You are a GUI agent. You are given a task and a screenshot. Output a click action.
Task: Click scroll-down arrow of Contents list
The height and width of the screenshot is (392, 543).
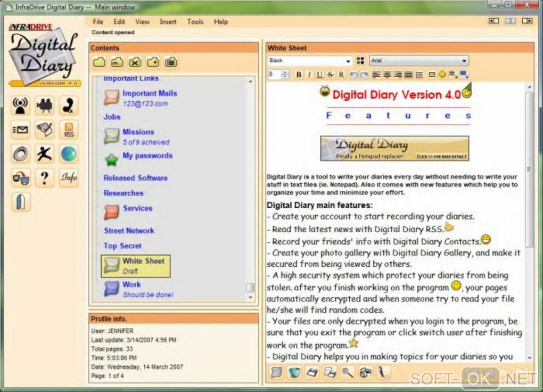[250, 297]
